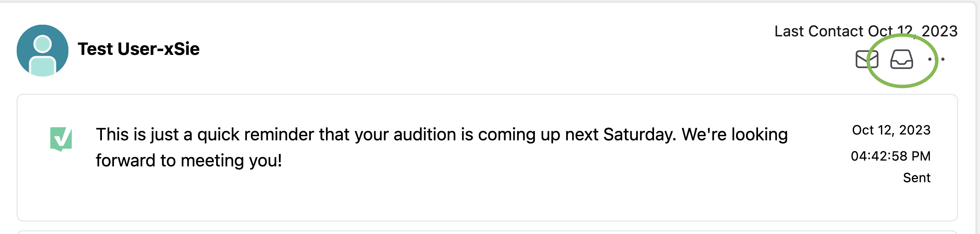This screenshot has width=980, height=234.
Task: Click the green checkmark message icon
Action: point(61,139)
